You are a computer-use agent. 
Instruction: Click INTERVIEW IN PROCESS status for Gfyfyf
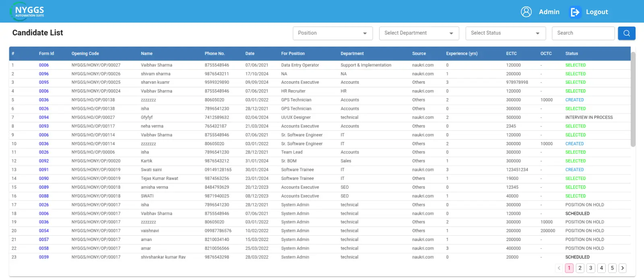pyautogui.click(x=589, y=117)
